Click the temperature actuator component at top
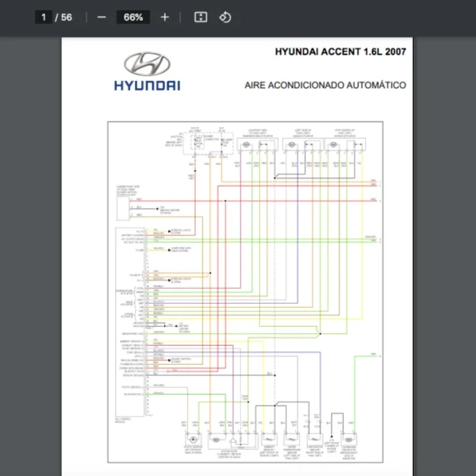The image size is (476, 476). (260, 145)
